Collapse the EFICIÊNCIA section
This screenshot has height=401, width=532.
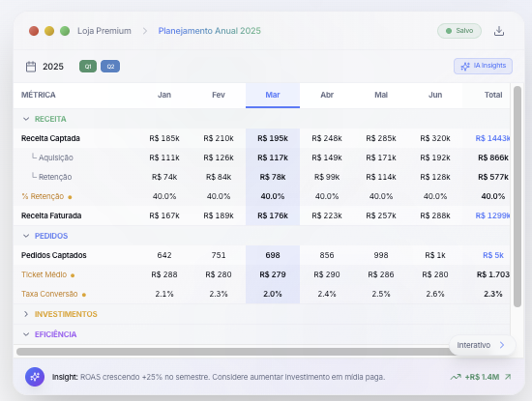pyautogui.click(x=26, y=334)
